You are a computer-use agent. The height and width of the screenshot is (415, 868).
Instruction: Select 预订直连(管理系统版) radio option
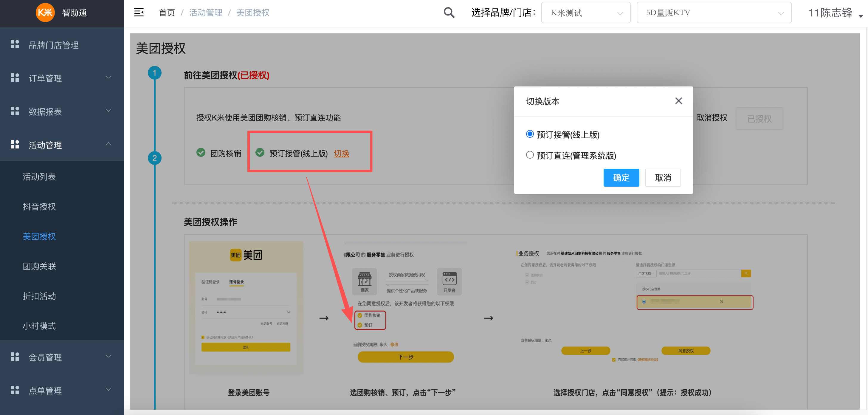tap(530, 155)
